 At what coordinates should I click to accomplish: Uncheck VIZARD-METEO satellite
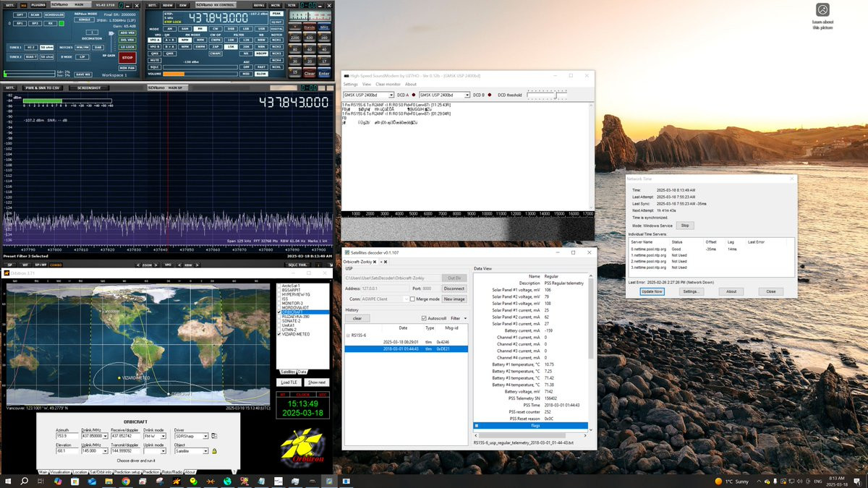pyautogui.click(x=279, y=335)
